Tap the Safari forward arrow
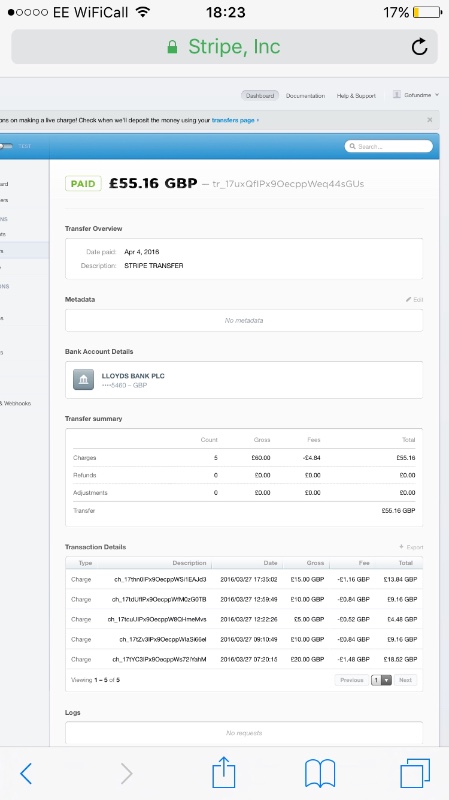Image resolution: width=449 pixels, height=800 pixels. coord(126,774)
